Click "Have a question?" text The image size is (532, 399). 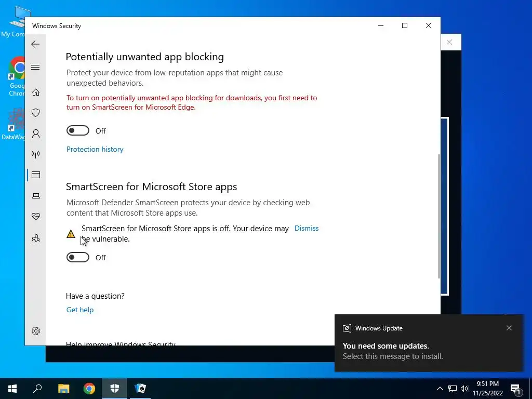click(96, 296)
